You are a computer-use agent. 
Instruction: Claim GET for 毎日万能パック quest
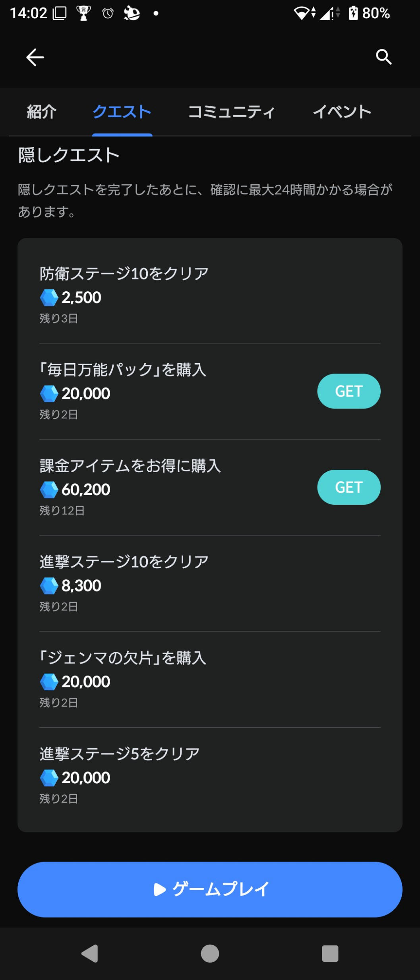349,391
